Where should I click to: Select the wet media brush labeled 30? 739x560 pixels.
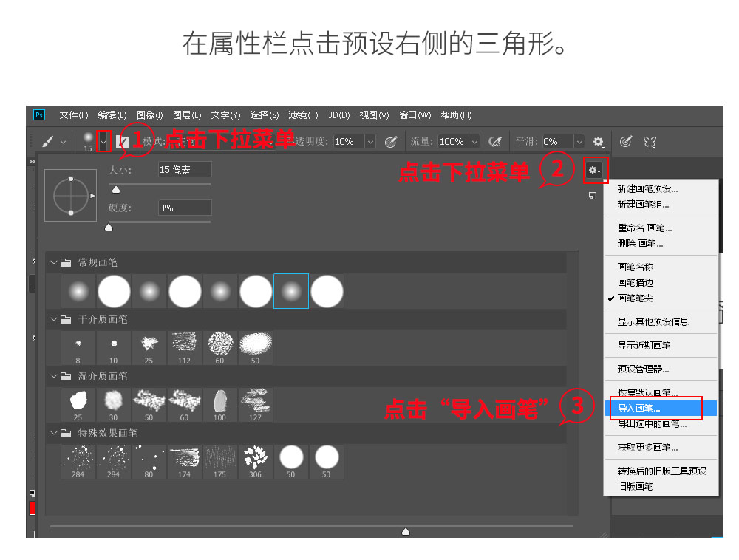pos(114,405)
